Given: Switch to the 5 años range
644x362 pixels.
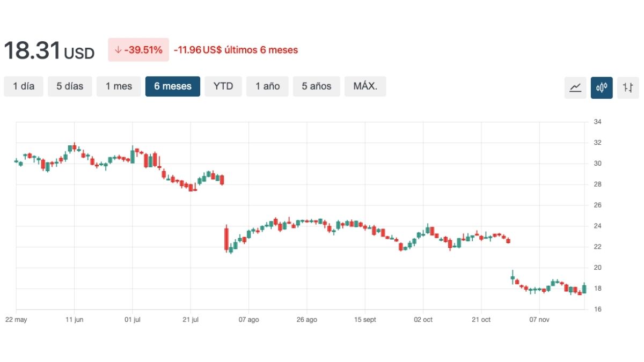Looking at the screenshot, I should [317, 86].
